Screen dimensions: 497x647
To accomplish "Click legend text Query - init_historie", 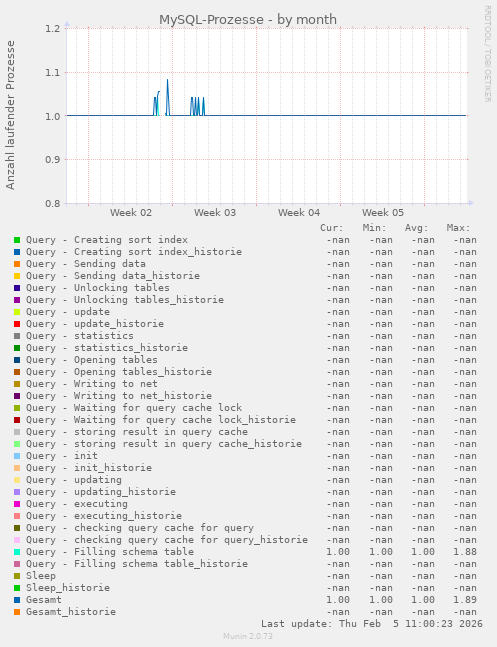I will point(89,468).
